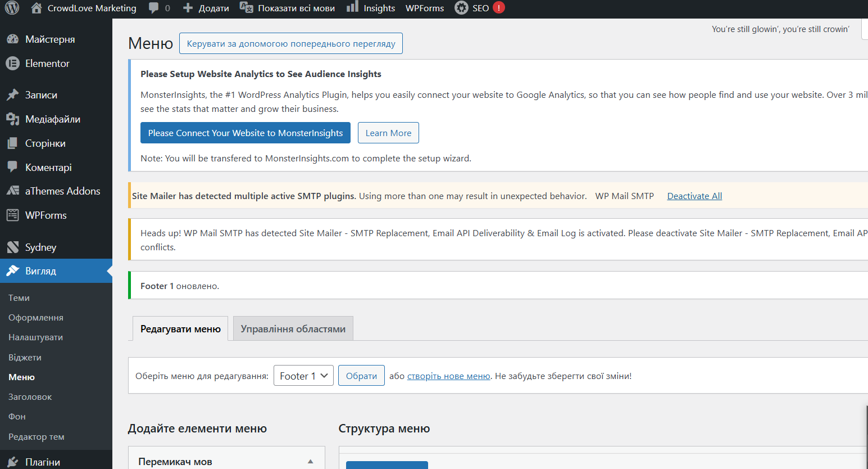Screen dimensions: 868x469
Task: Switch to the Управління областями tab
Action: pyautogui.click(x=293, y=329)
